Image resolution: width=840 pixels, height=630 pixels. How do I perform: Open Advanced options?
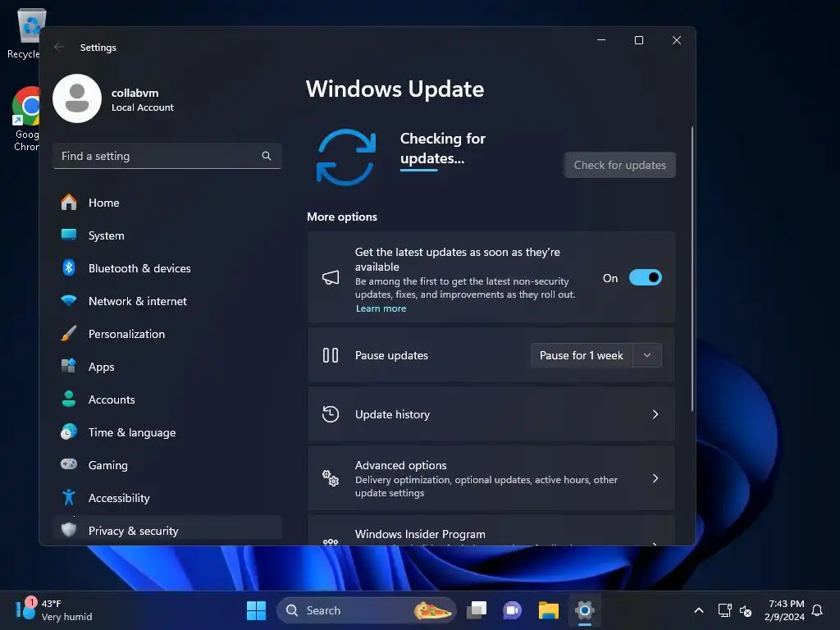point(491,478)
